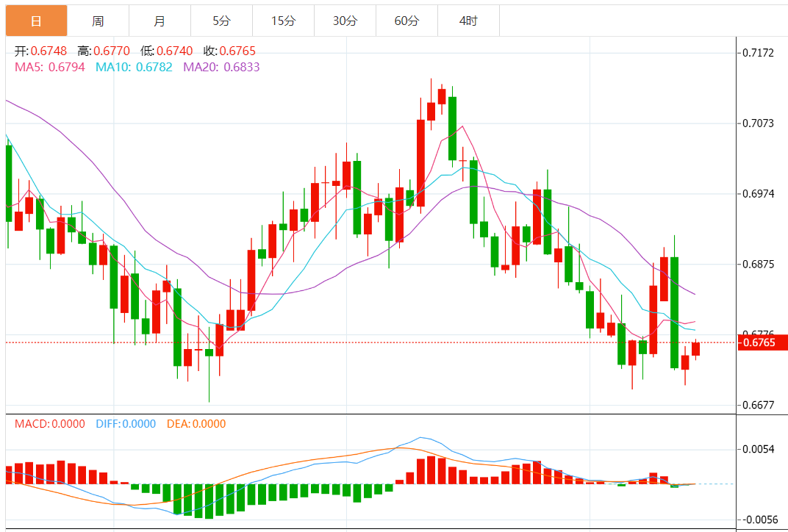Click the 0.7073 price axis label
The height and width of the screenshot is (532, 788).
tap(759, 123)
